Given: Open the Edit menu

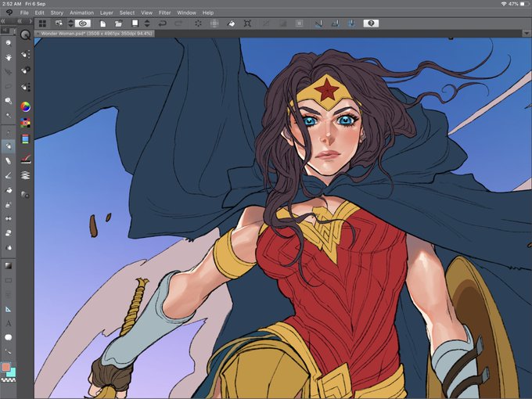Looking at the screenshot, I should point(40,13).
